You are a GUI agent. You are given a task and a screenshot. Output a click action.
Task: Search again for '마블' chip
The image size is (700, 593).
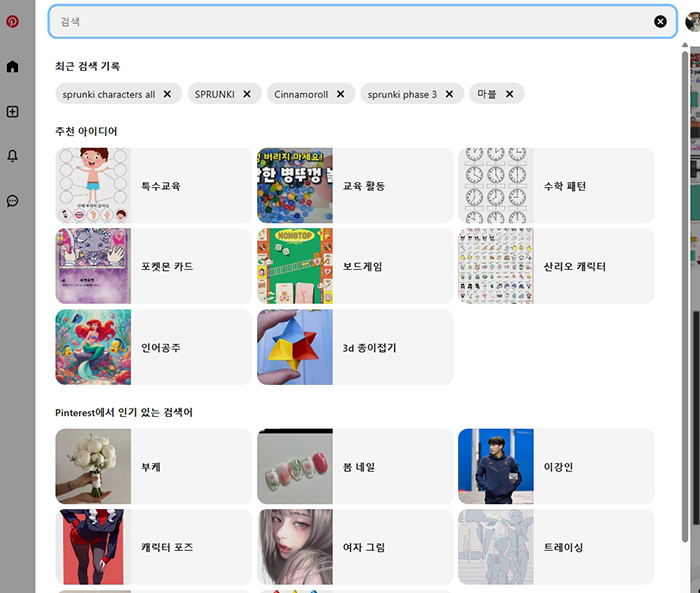click(487, 94)
